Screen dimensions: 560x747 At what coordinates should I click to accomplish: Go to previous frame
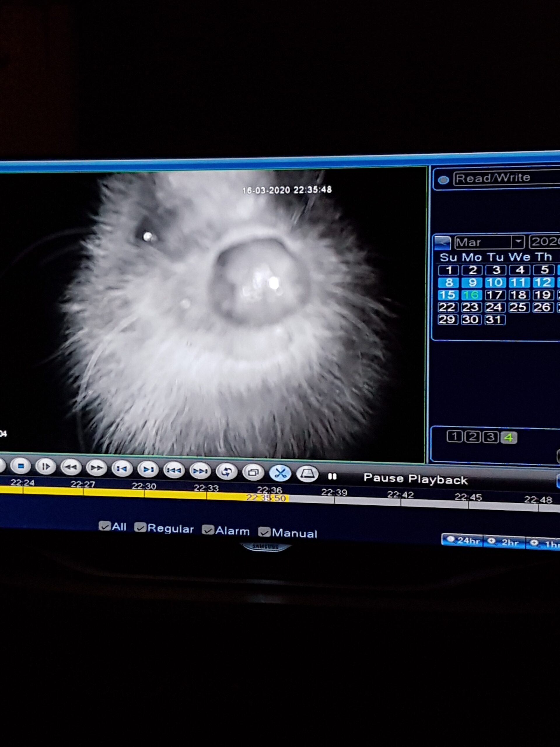[x=122, y=469]
